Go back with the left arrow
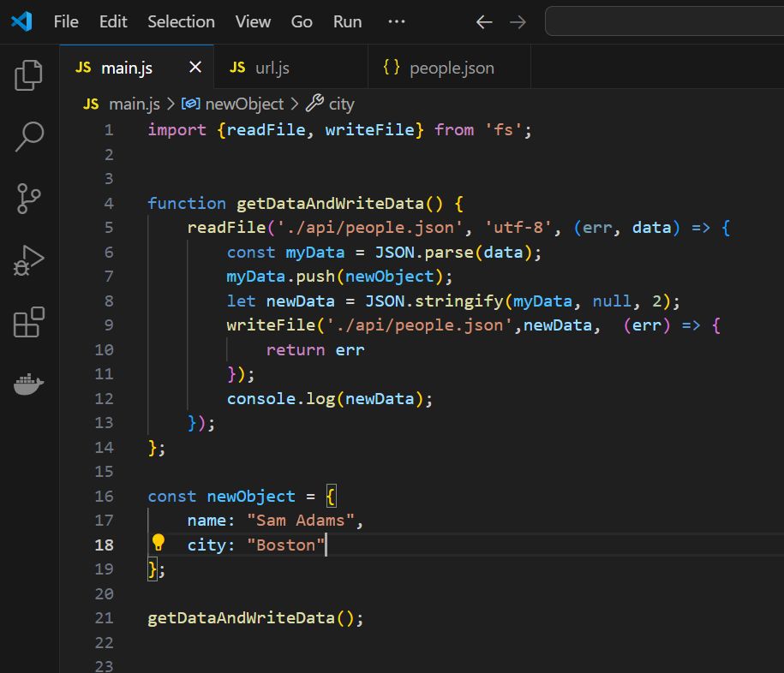 484,22
